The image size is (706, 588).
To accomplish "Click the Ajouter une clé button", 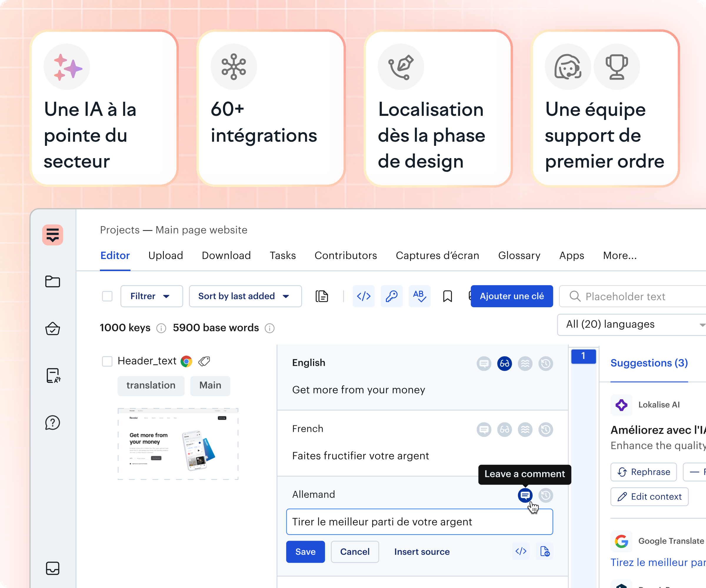I will point(511,296).
